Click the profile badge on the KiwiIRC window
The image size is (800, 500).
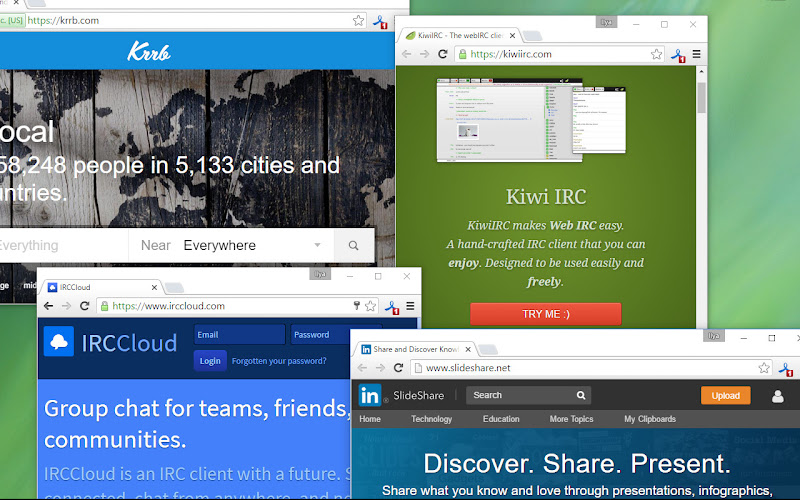606,22
